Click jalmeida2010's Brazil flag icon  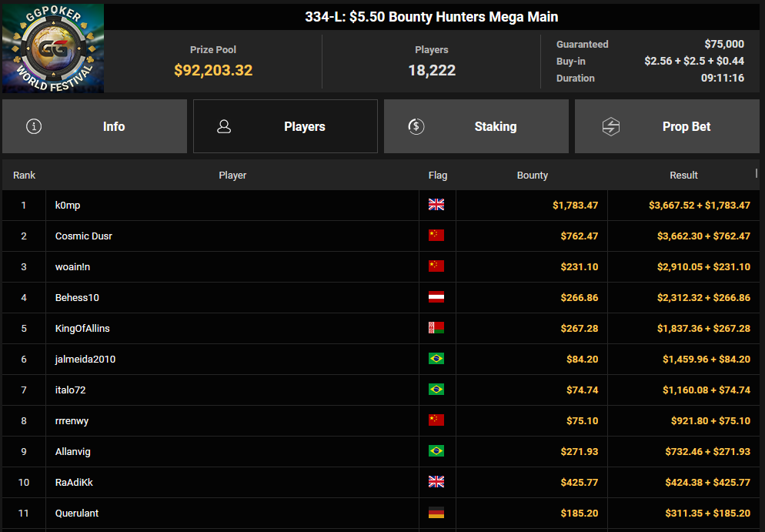[436, 359]
